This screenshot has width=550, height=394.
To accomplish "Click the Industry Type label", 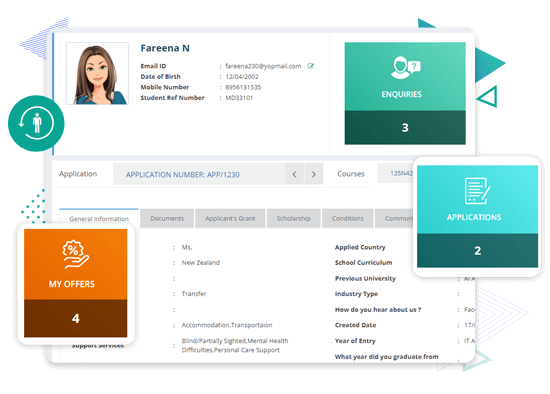I will 356,294.
